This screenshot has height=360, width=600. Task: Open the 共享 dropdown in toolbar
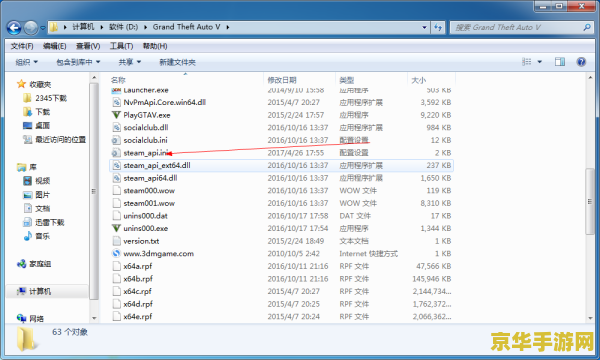[130, 62]
